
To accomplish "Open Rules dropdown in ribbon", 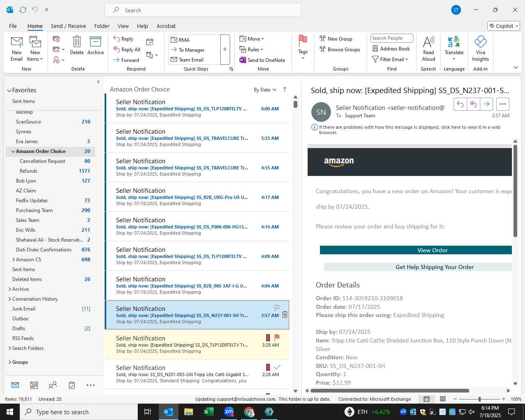I will pos(251,50).
